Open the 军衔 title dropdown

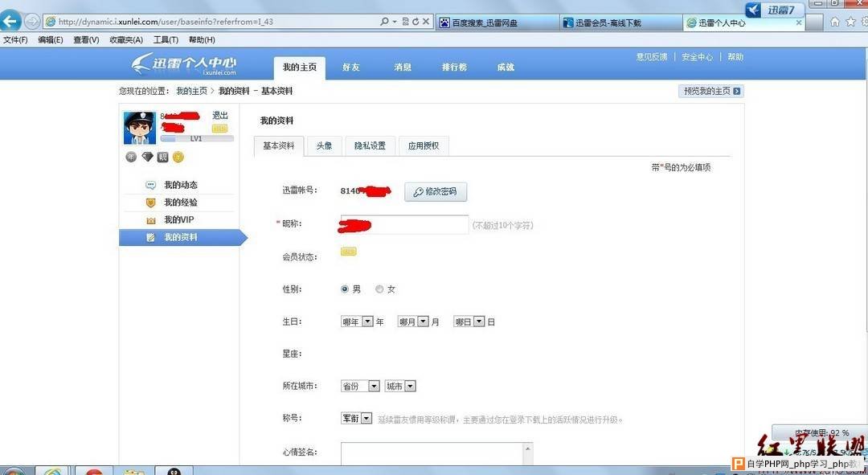click(x=357, y=419)
